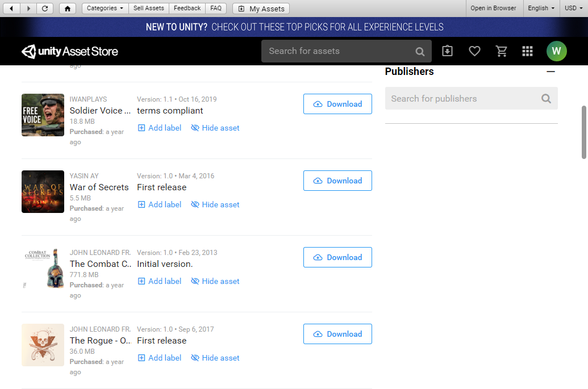This screenshot has height=389, width=588.
Task: Hide The Rogue asset
Action: (x=215, y=358)
